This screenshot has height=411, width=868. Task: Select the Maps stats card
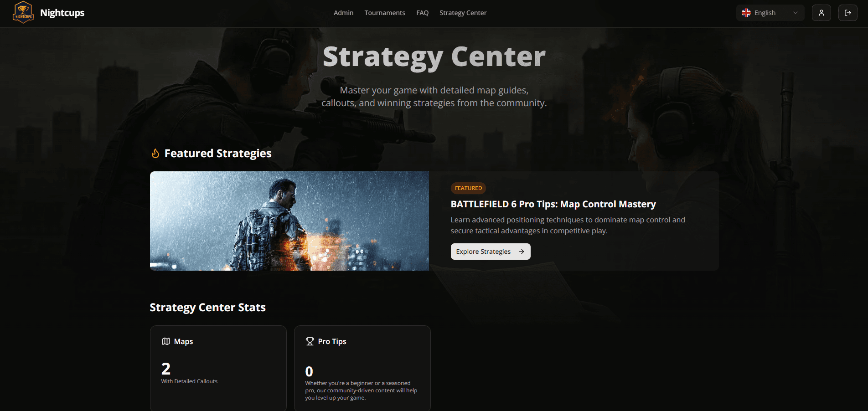coord(218,368)
